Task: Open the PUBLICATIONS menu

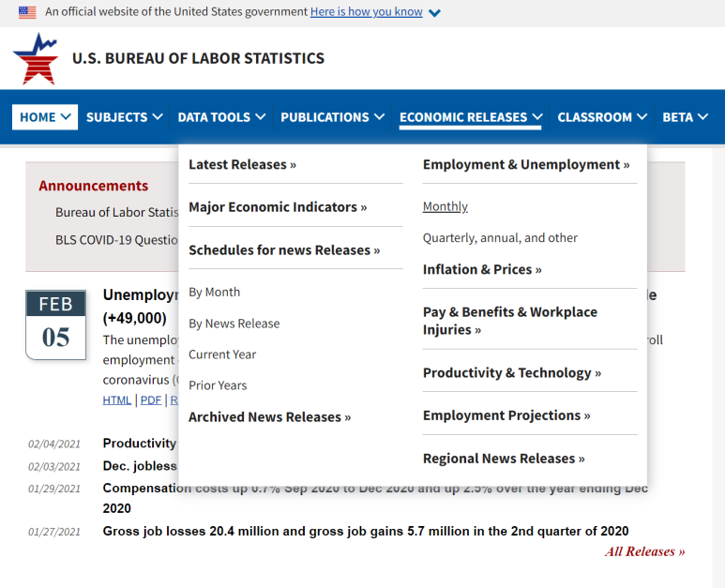Action: pyautogui.click(x=332, y=117)
